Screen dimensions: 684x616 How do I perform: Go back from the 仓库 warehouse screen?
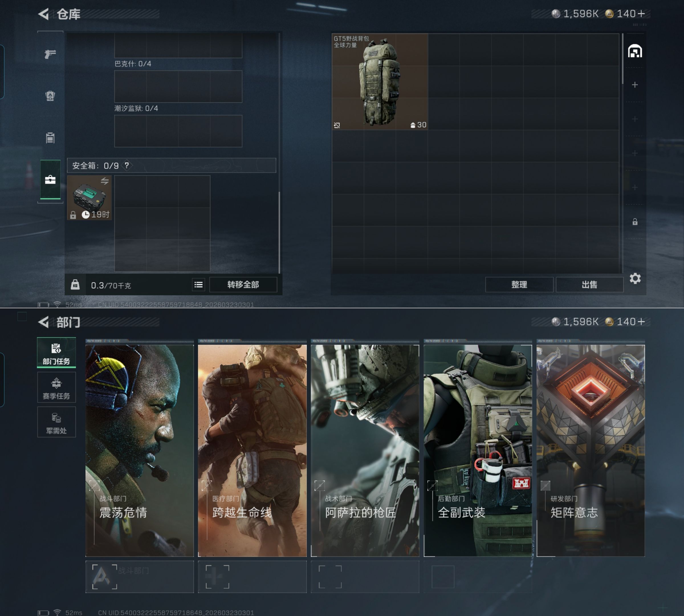(x=44, y=14)
